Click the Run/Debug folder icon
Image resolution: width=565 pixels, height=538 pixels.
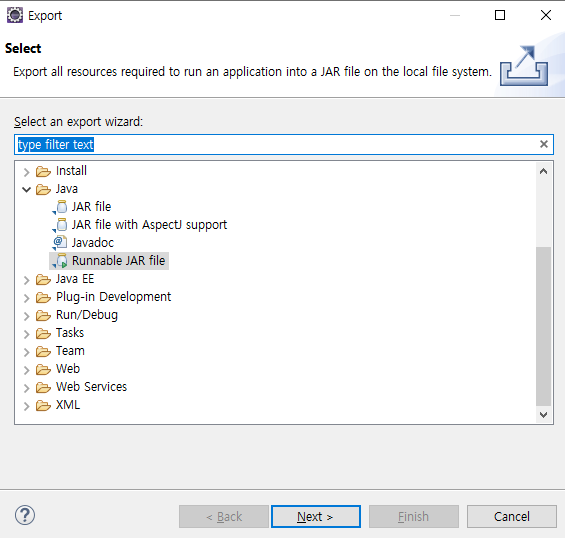point(43,315)
